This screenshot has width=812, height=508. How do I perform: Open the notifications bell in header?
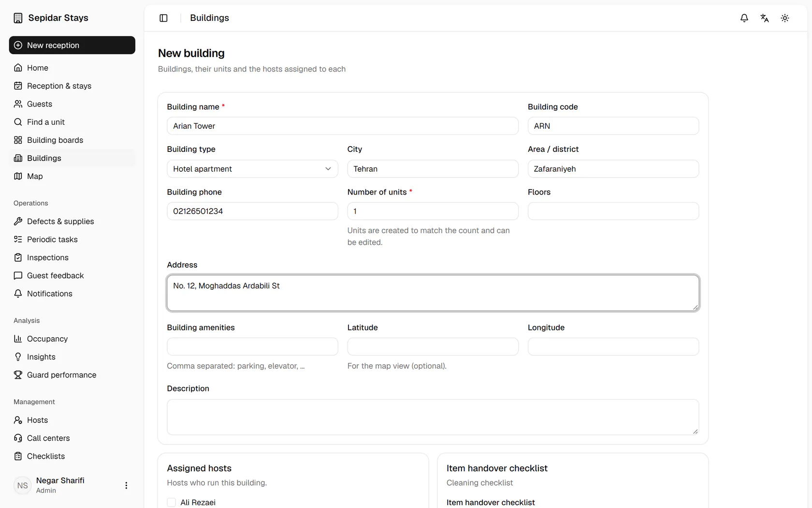click(744, 18)
